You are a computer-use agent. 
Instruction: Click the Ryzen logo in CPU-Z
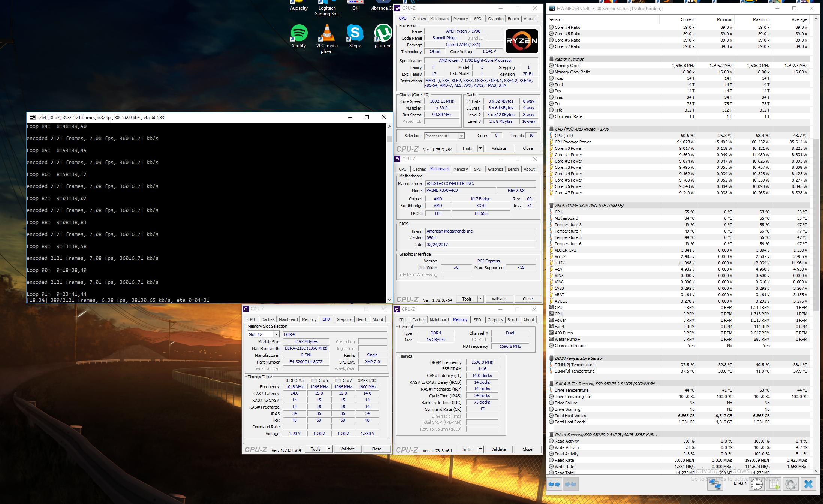pos(522,41)
